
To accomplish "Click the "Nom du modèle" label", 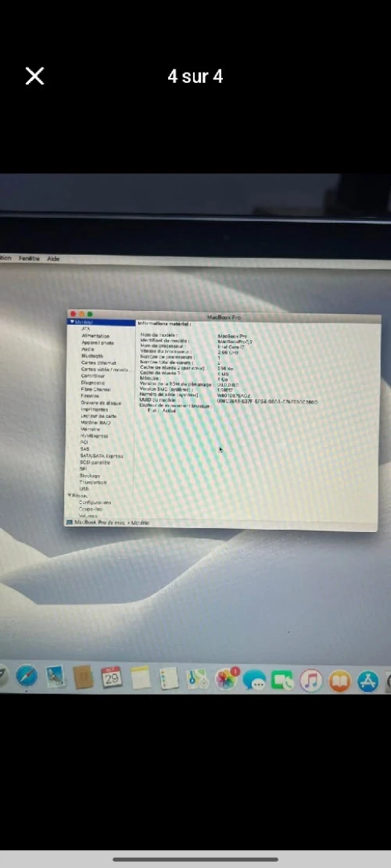I will click(x=159, y=335).
